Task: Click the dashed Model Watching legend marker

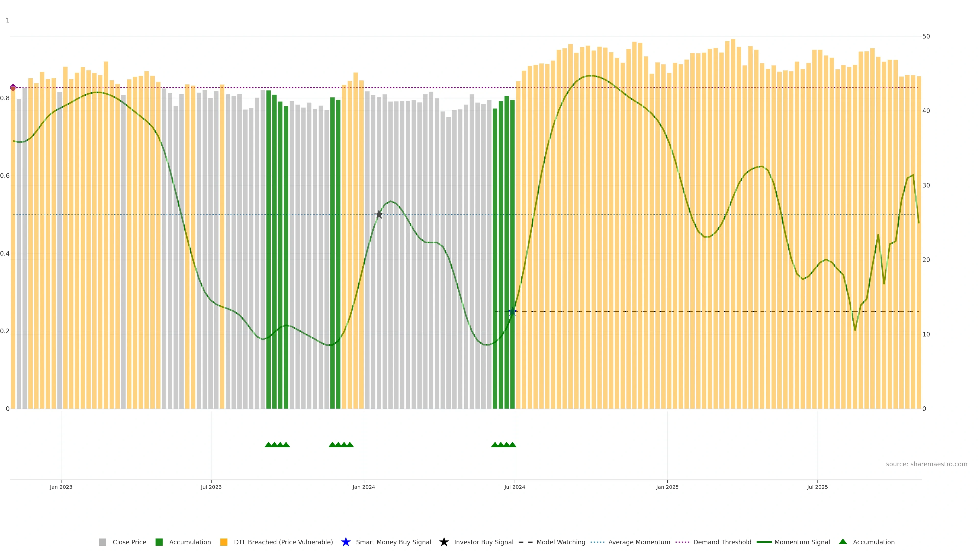Action: click(525, 542)
